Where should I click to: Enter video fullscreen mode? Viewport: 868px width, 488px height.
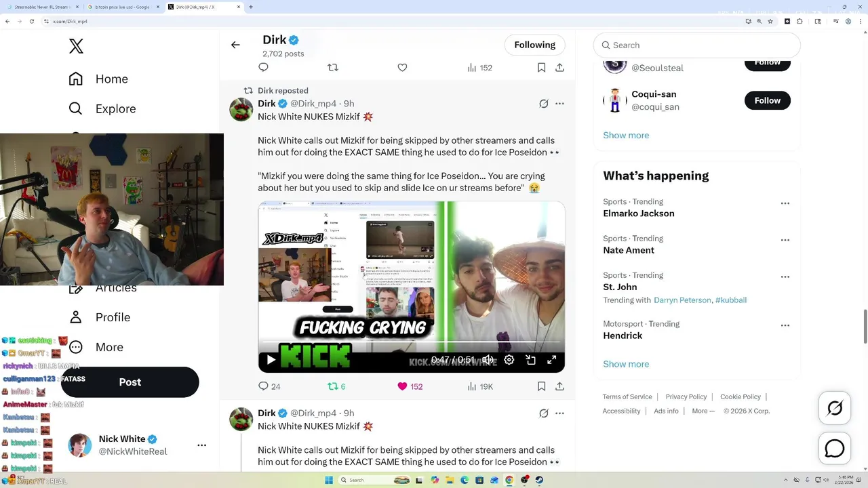[x=552, y=360]
